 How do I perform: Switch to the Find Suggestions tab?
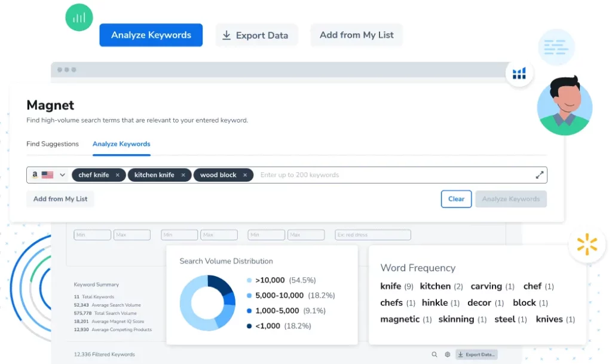[53, 144]
